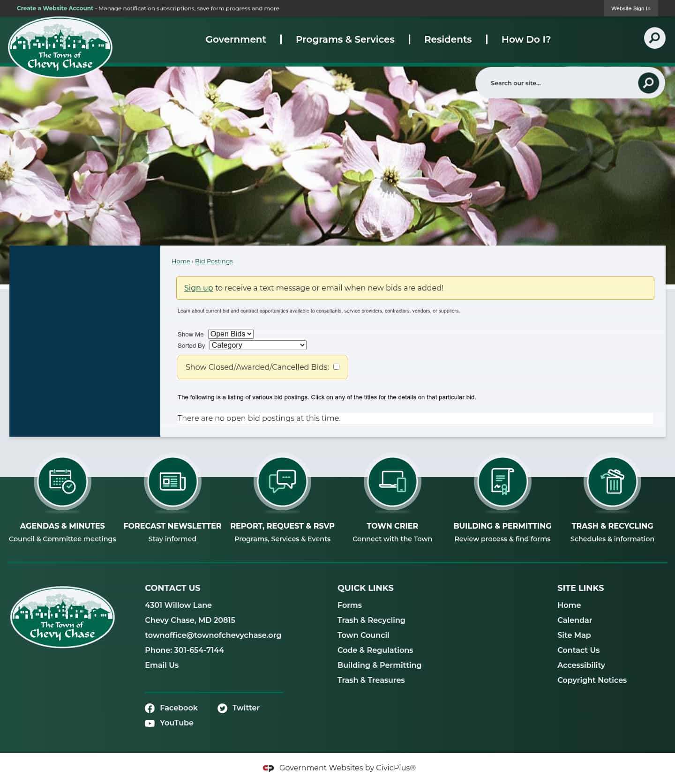Viewport: 675px width, 784px height.
Task: Click the footer Town of Chevy Chase logo
Action: pos(62,617)
